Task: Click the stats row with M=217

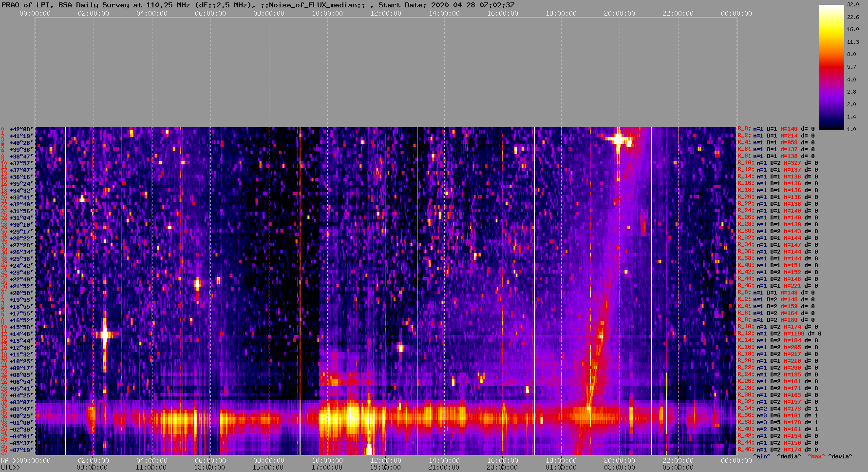Action: [x=778, y=354]
